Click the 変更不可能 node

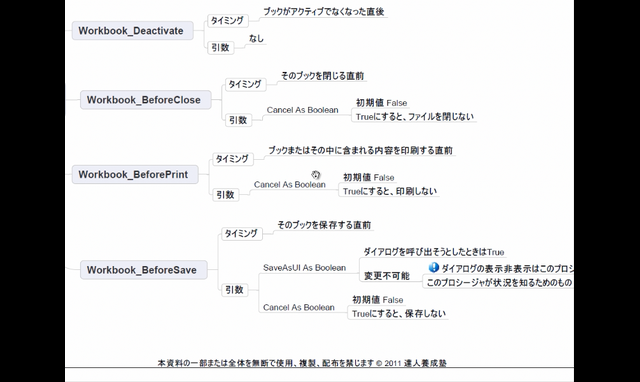387,276
